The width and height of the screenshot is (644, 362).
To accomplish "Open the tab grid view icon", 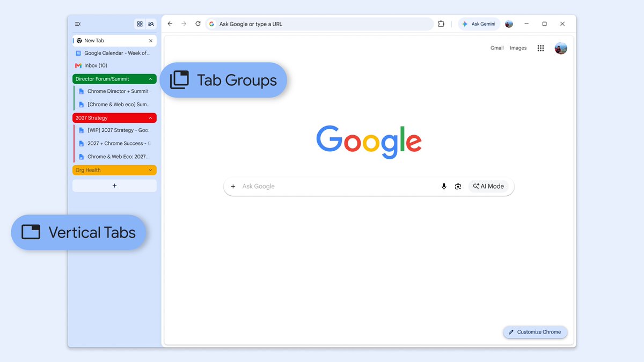I will [140, 24].
